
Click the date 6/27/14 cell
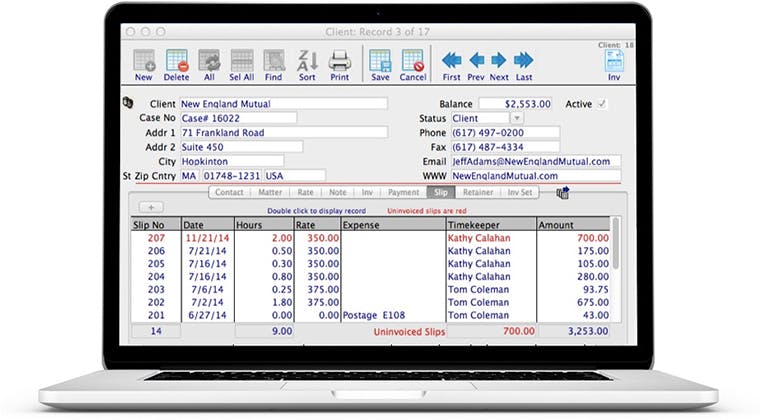tap(207, 315)
